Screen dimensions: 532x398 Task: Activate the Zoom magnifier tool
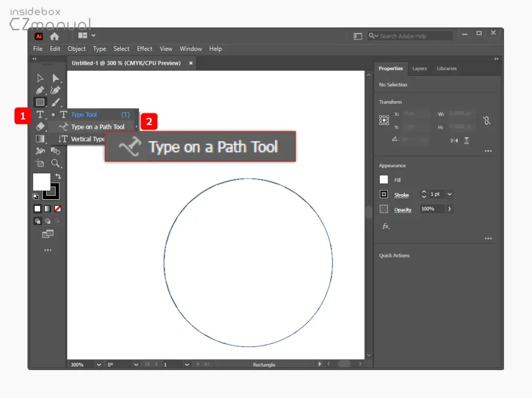56,163
